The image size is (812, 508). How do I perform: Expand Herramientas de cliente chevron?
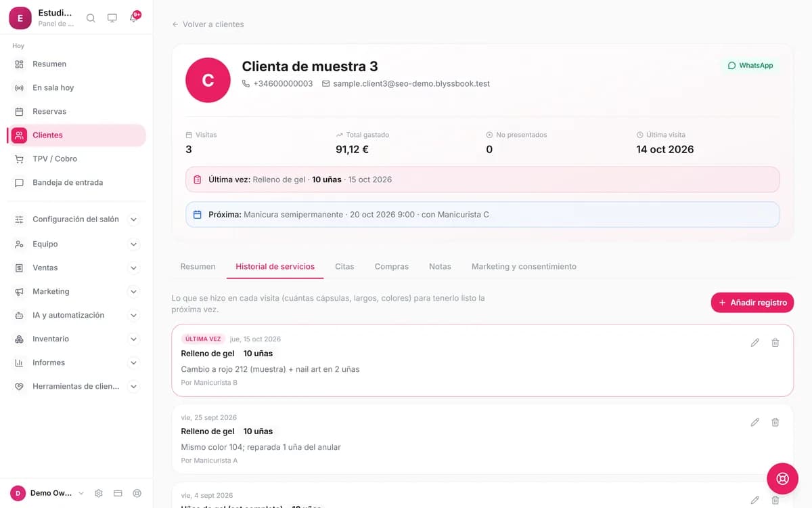click(x=133, y=386)
